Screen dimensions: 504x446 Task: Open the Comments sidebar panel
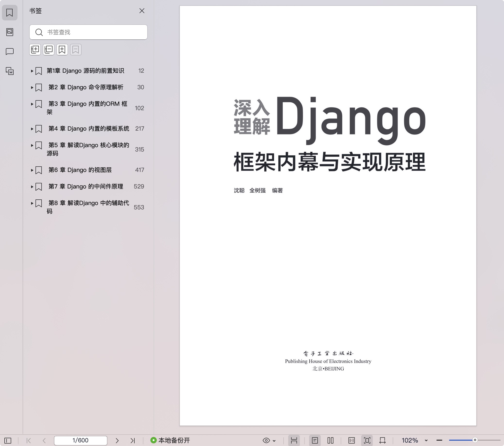tap(10, 52)
